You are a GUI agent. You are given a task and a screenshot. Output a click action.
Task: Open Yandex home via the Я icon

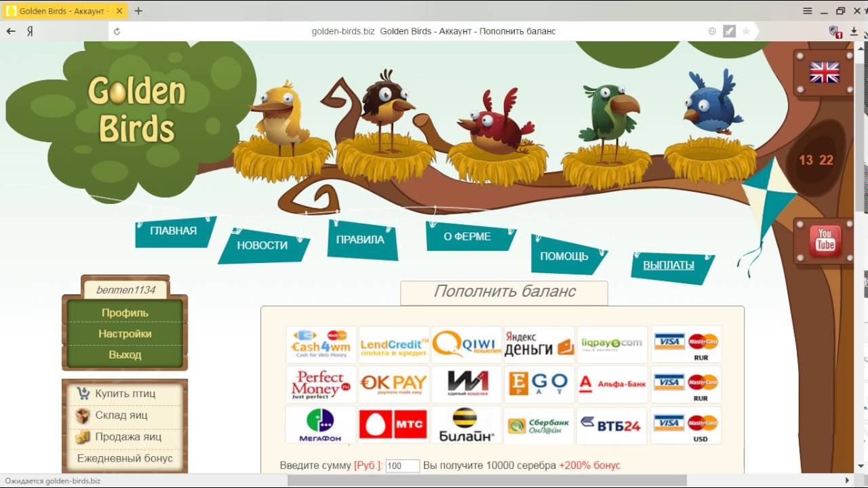coord(30,31)
